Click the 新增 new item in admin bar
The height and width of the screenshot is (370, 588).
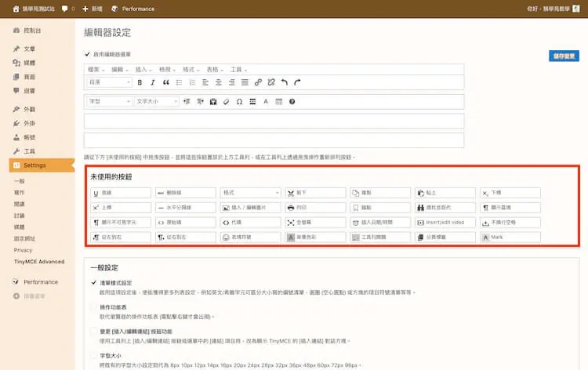[93, 9]
